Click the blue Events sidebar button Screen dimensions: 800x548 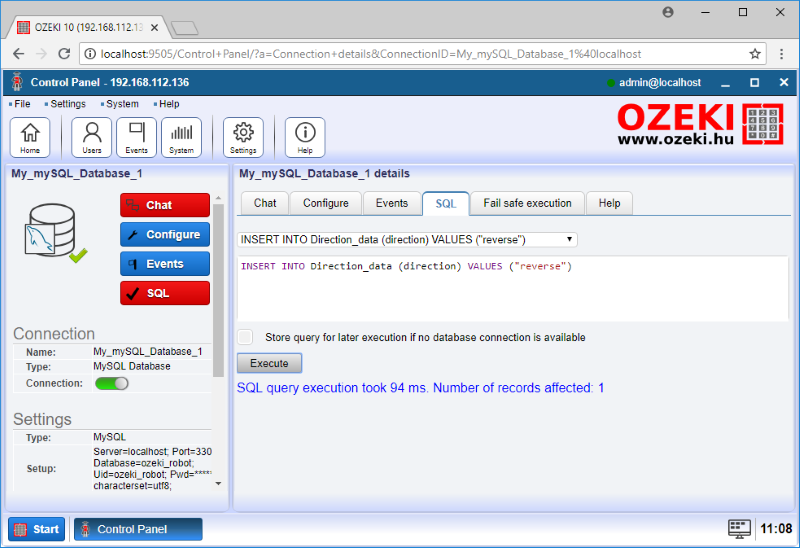click(165, 264)
